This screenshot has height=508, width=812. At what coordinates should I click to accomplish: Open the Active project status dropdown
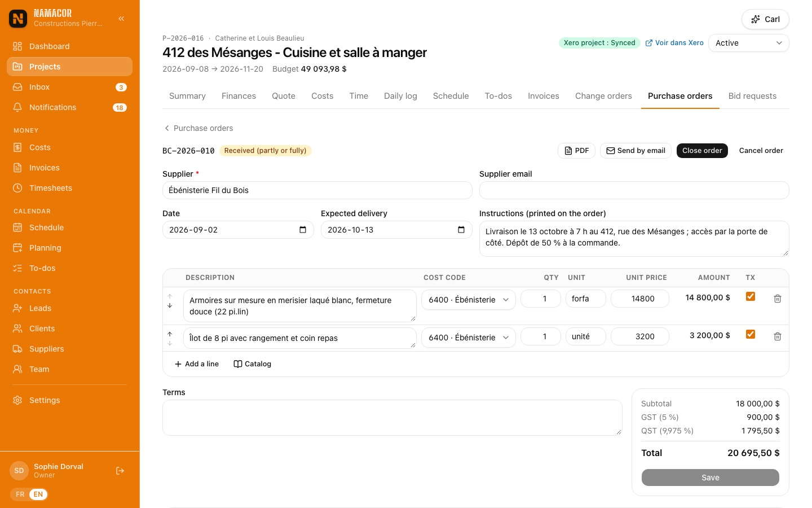(x=748, y=43)
